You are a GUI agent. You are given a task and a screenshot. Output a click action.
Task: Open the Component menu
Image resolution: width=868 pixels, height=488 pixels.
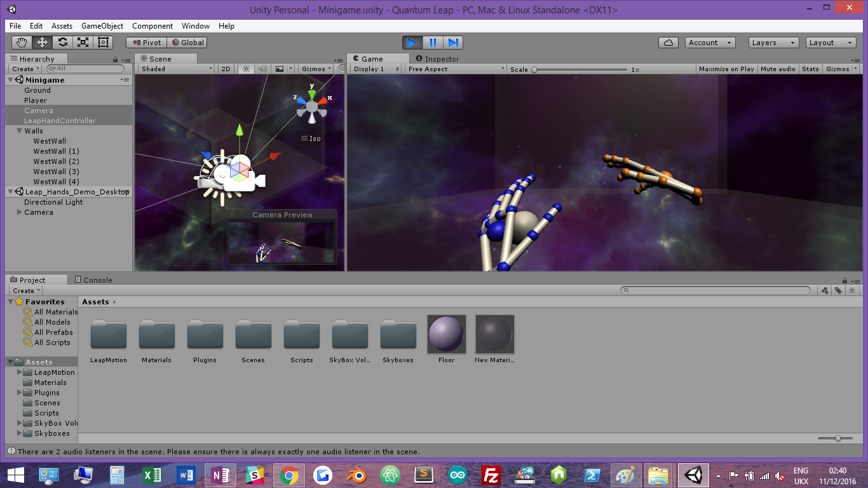153,26
